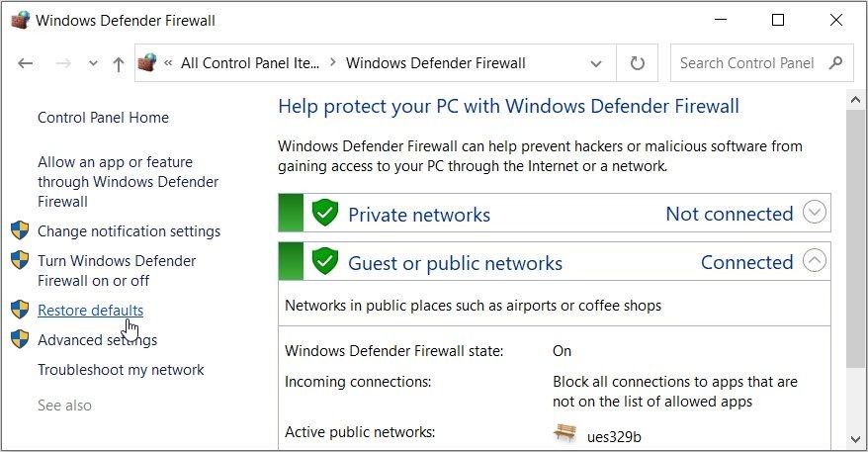
Task: Open the address bar history dropdown
Action: (x=596, y=63)
